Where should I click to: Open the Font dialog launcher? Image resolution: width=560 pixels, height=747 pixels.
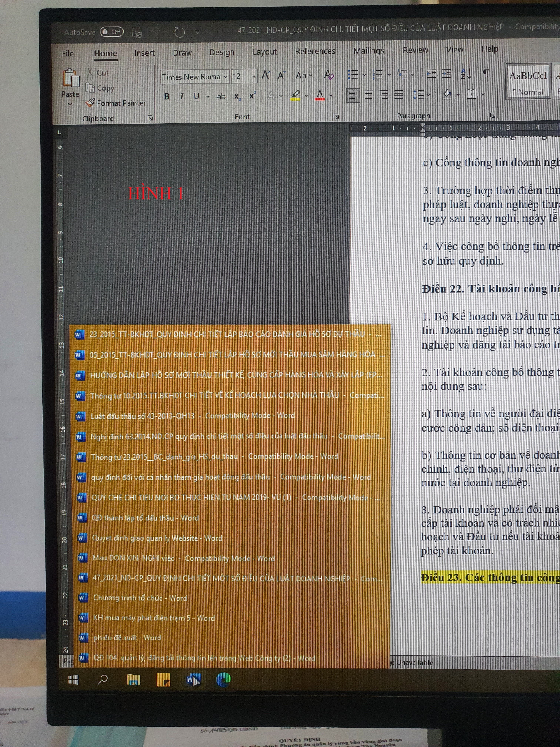336,116
